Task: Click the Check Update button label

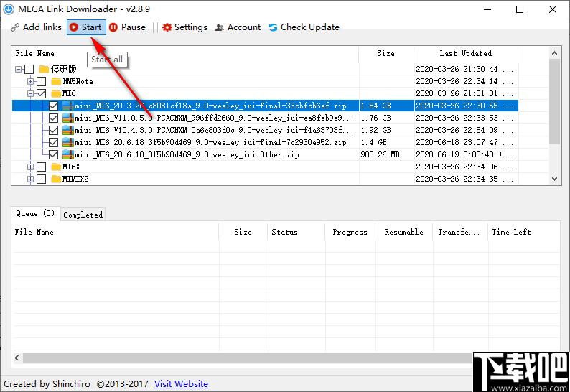Action: (309, 27)
